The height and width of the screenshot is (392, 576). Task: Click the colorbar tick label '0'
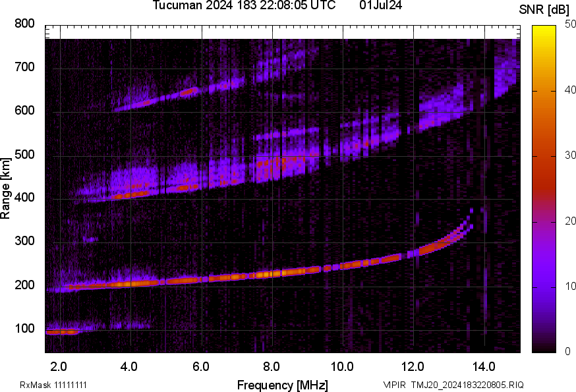point(567,352)
